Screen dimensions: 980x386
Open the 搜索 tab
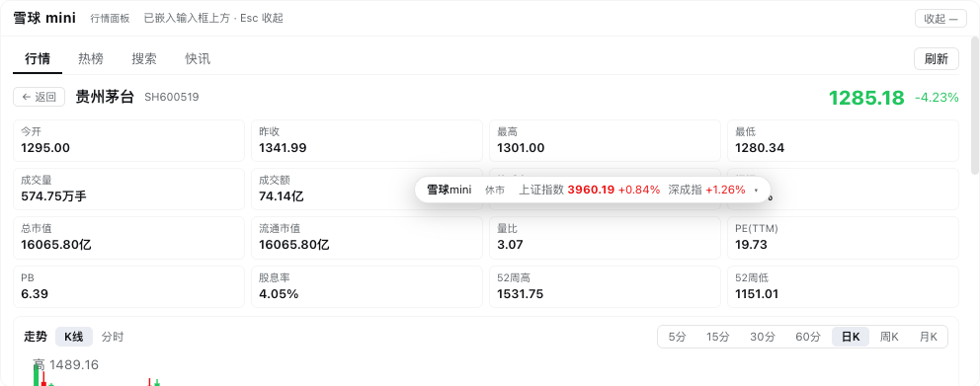[144, 59]
